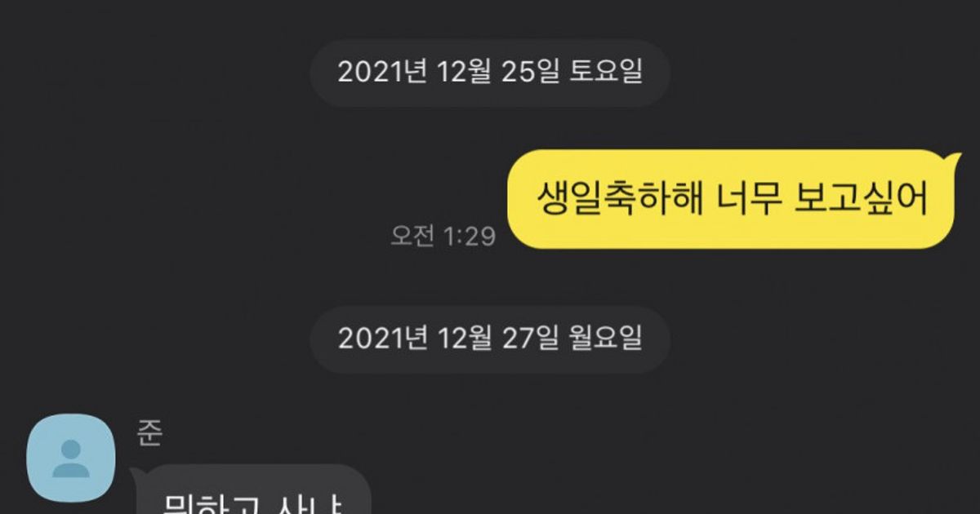Select the 2021년 12월 25일 토요일 date pill

point(490,72)
